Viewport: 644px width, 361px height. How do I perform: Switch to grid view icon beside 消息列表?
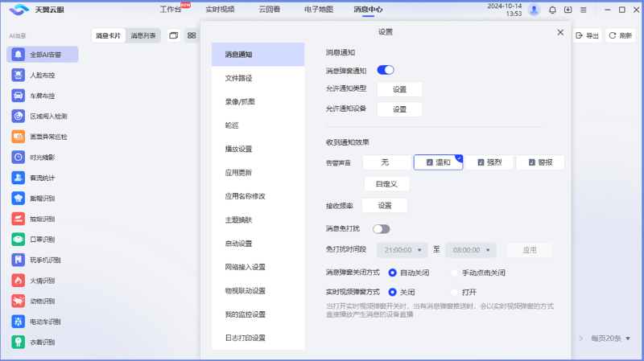click(x=192, y=35)
